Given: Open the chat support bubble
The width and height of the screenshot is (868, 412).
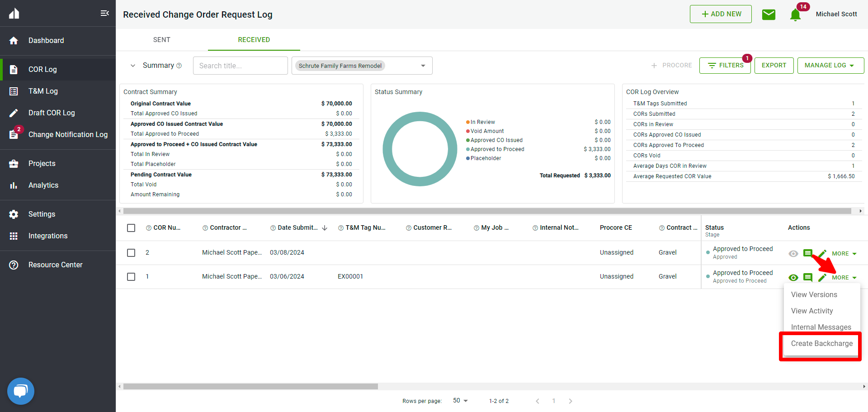Looking at the screenshot, I should pyautogui.click(x=21, y=391).
